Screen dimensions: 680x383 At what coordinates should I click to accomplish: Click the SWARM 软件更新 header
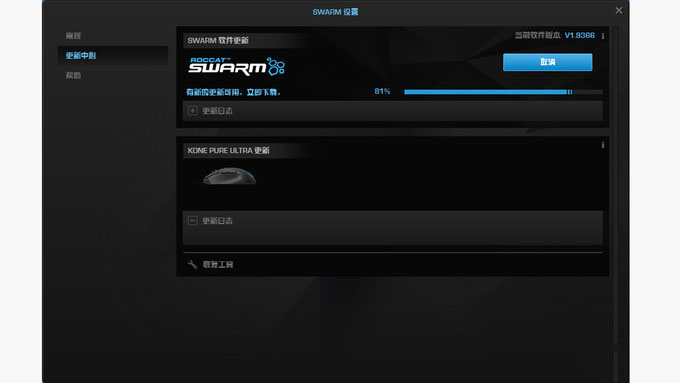[218, 40]
